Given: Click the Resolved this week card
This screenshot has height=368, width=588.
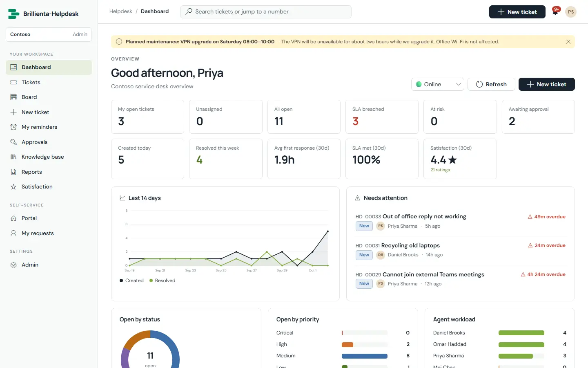Looking at the screenshot, I should [226, 159].
